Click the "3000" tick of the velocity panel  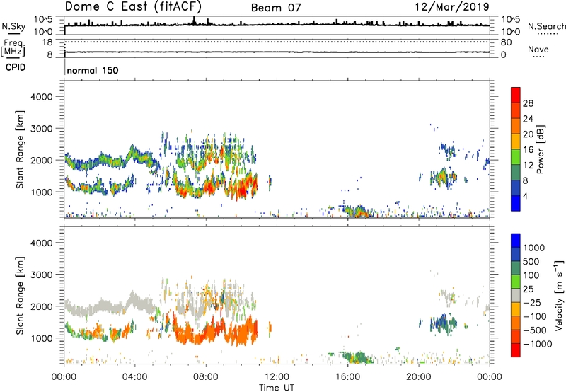[x=42, y=275]
